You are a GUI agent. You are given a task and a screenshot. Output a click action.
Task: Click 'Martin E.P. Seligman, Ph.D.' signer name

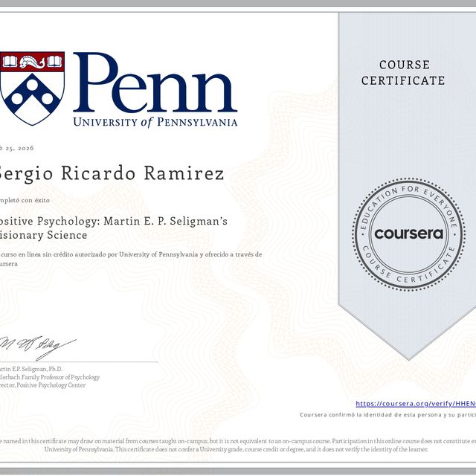[31, 369]
